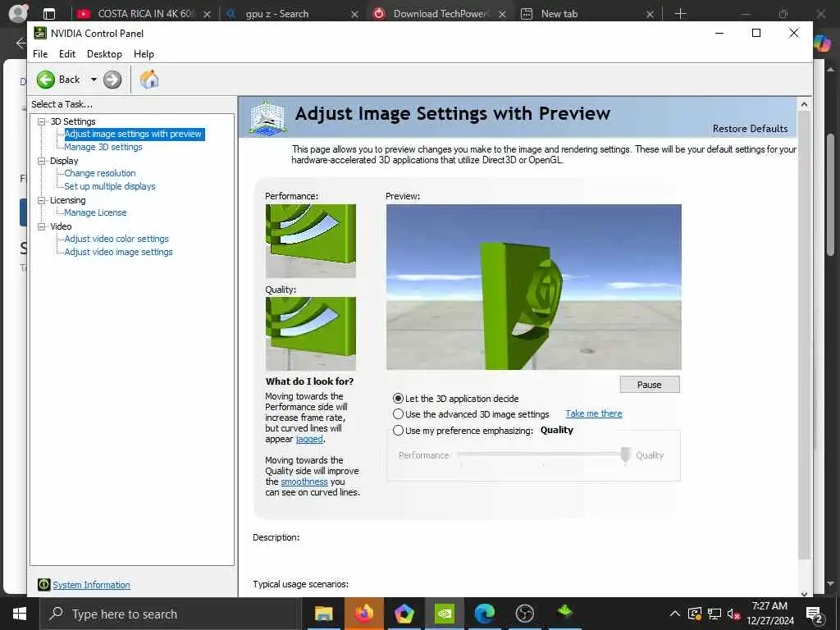
Task: Click the Take me there link
Action: click(x=594, y=413)
